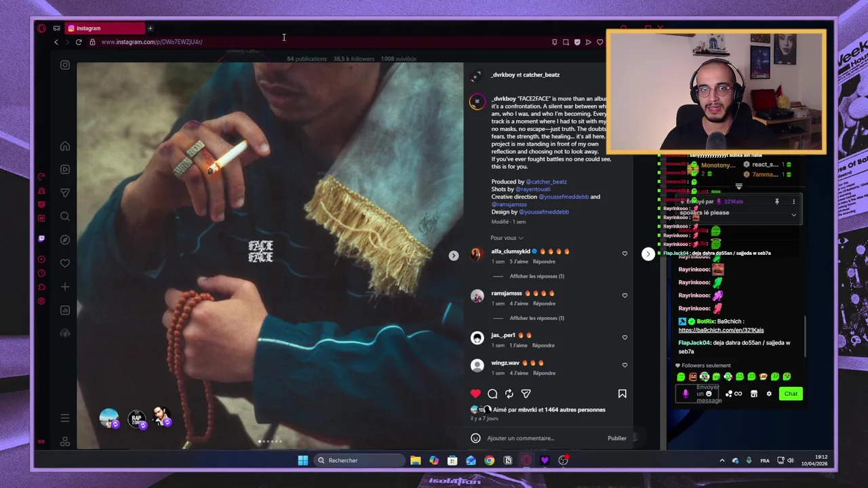Show hidden system tray icons
This screenshot has height=488, width=868.
(x=722, y=461)
